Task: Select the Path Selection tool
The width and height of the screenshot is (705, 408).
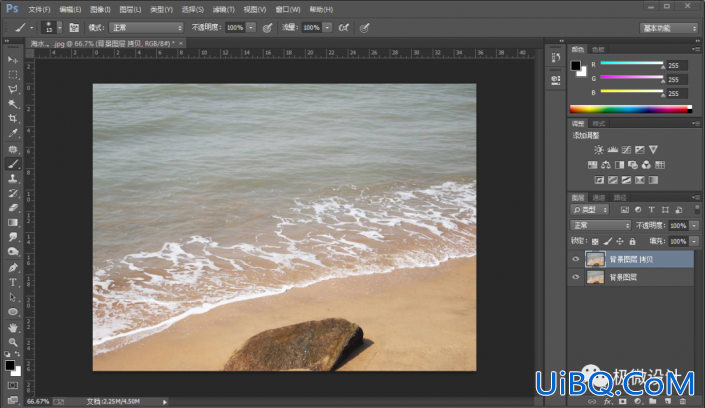Action: tap(13, 297)
